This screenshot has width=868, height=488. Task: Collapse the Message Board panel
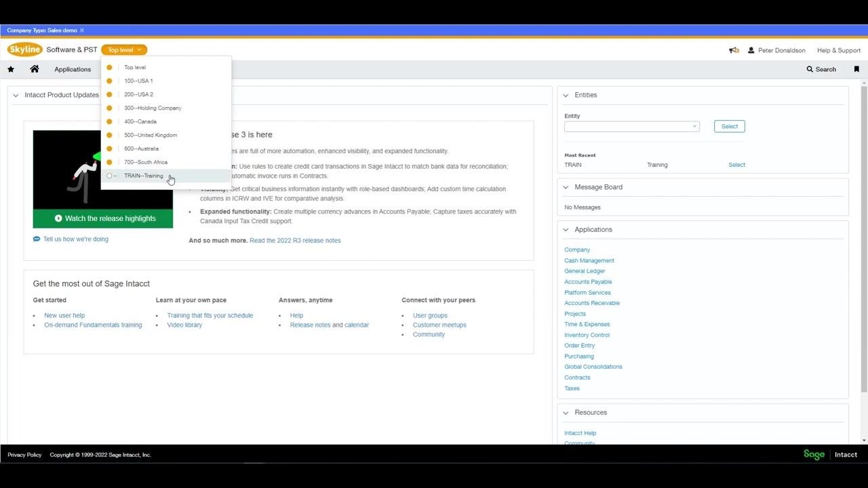566,187
